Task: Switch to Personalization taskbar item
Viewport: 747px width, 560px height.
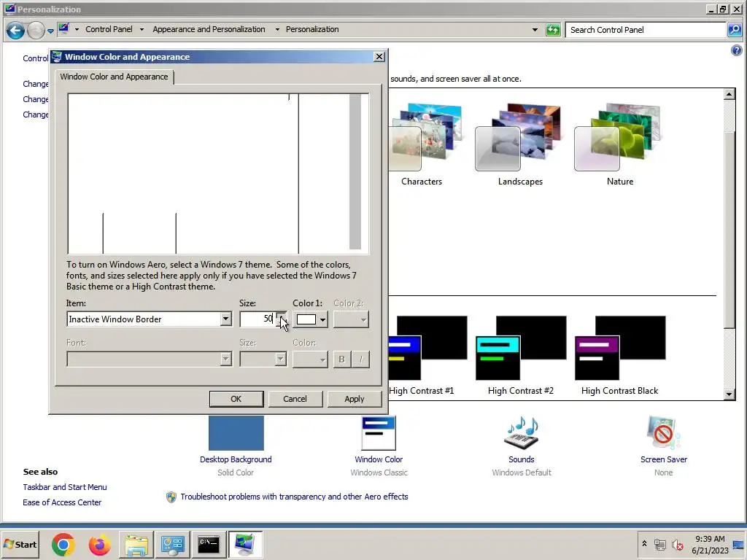Action: coord(245,544)
